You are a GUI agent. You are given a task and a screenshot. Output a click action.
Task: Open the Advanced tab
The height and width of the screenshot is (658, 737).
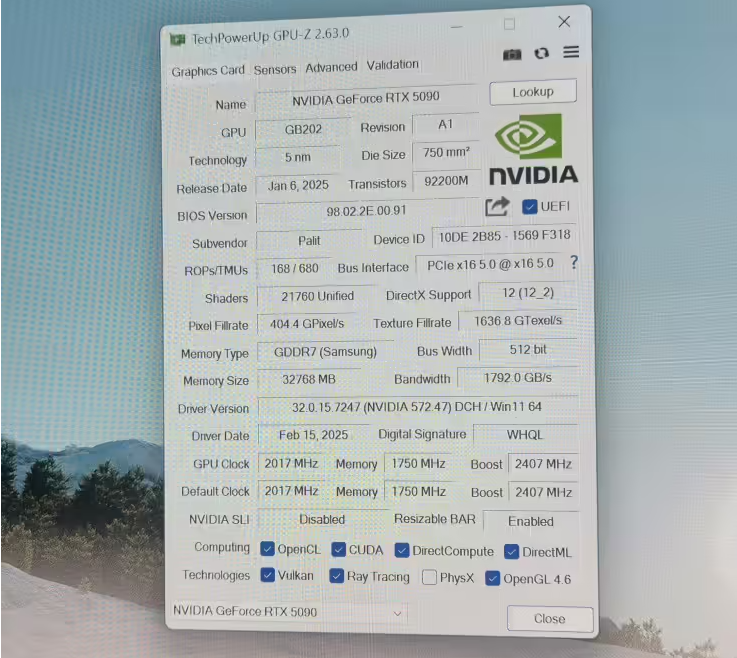(x=331, y=68)
